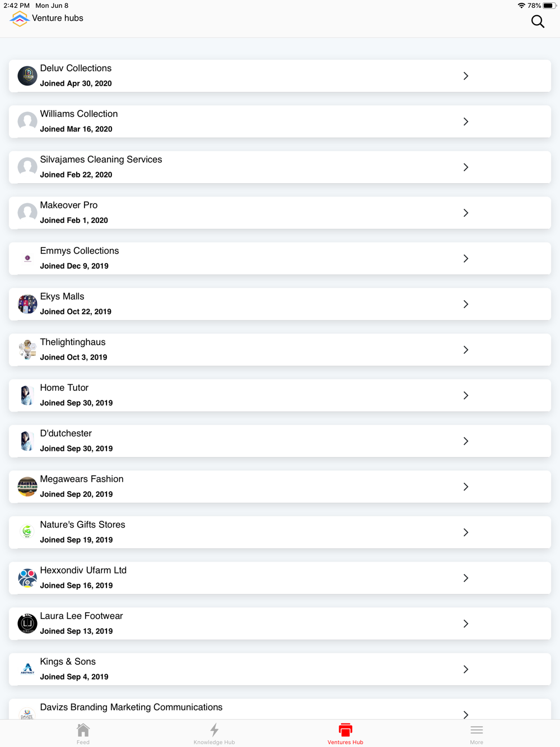The width and height of the screenshot is (560, 747).
Task: Tap Kings & Sons logo avatar
Action: click(27, 669)
